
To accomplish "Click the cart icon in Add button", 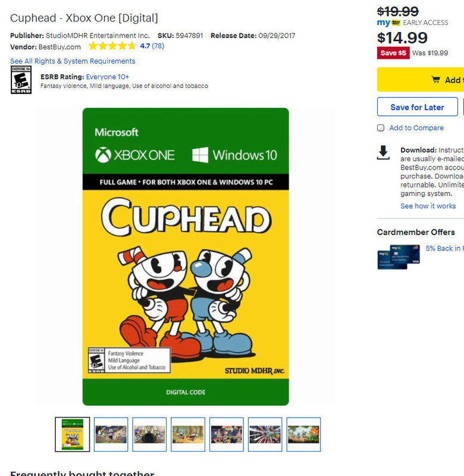I will (x=436, y=80).
